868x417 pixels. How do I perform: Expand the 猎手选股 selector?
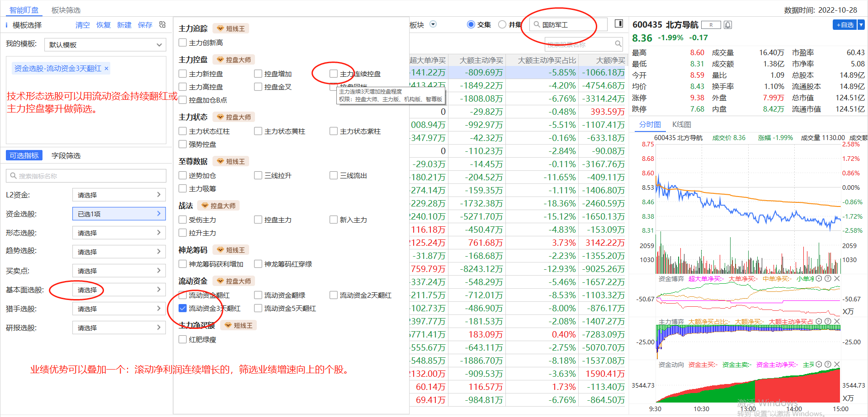119,309
